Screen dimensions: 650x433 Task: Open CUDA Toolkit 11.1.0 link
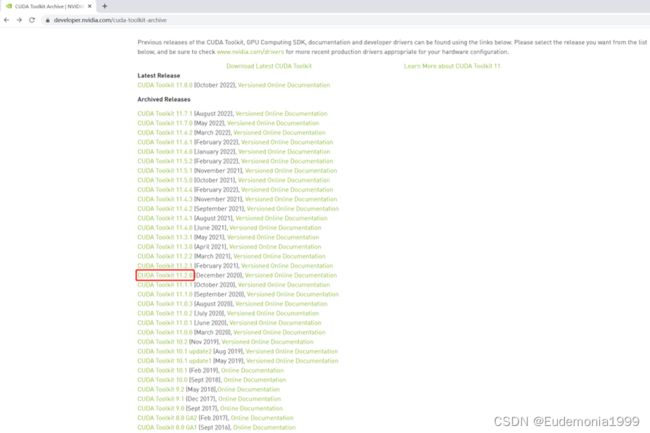tap(165, 295)
